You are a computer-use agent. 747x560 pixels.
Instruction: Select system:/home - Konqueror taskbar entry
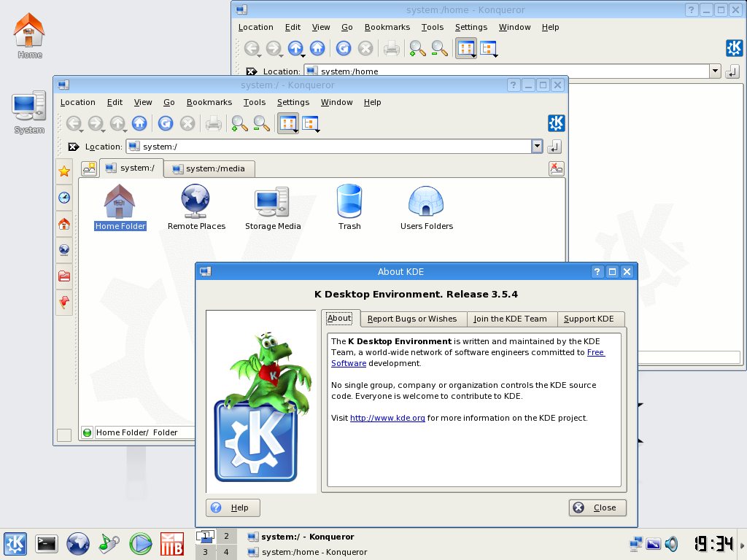pyautogui.click(x=308, y=553)
